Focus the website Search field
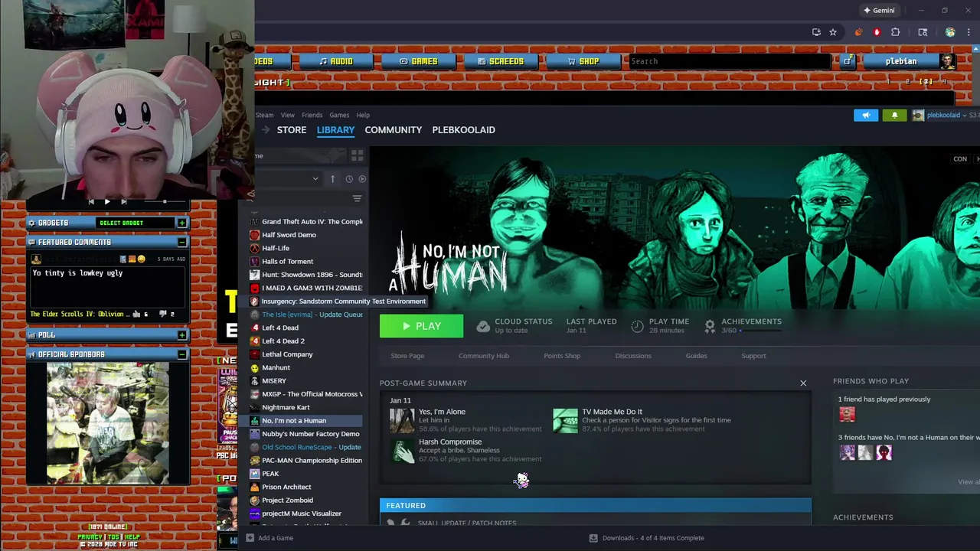 pos(728,61)
